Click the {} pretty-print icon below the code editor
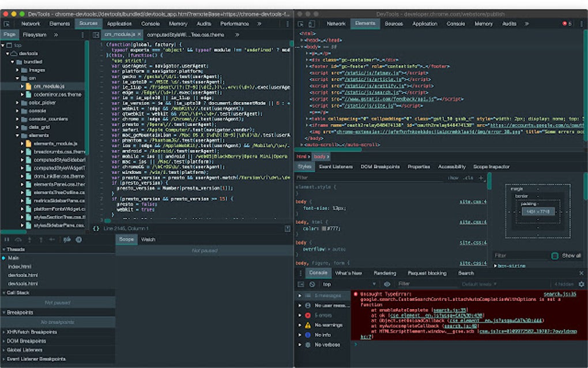This screenshot has height=368, width=588. pyautogui.click(x=96, y=228)
